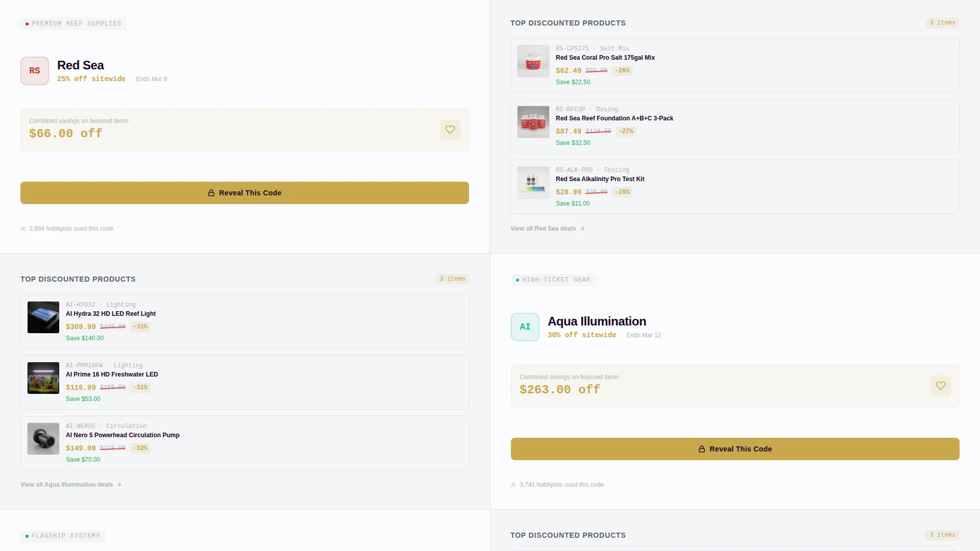Open the Red Sea Coral Pro Salt thumbnail
980x551 pixels.
pos(533,61)
